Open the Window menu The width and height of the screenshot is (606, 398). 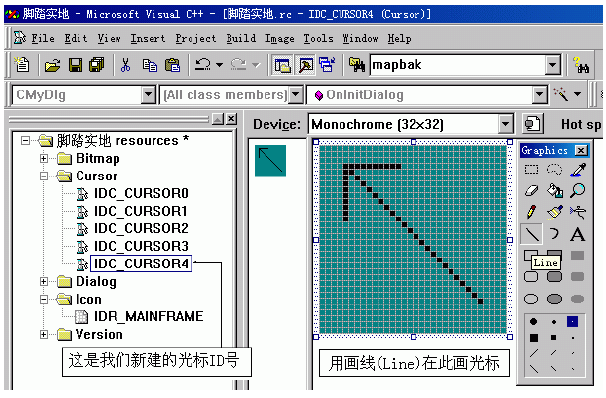(x=360, y=38)
